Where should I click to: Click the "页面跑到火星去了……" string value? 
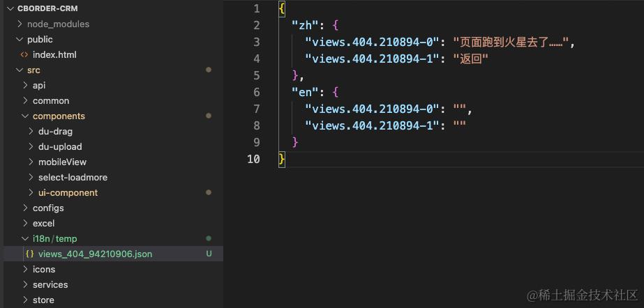511,43
